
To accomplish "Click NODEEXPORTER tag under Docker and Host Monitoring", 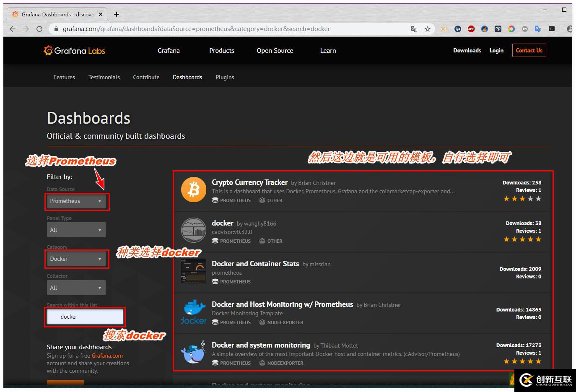I will pos(281,322).
